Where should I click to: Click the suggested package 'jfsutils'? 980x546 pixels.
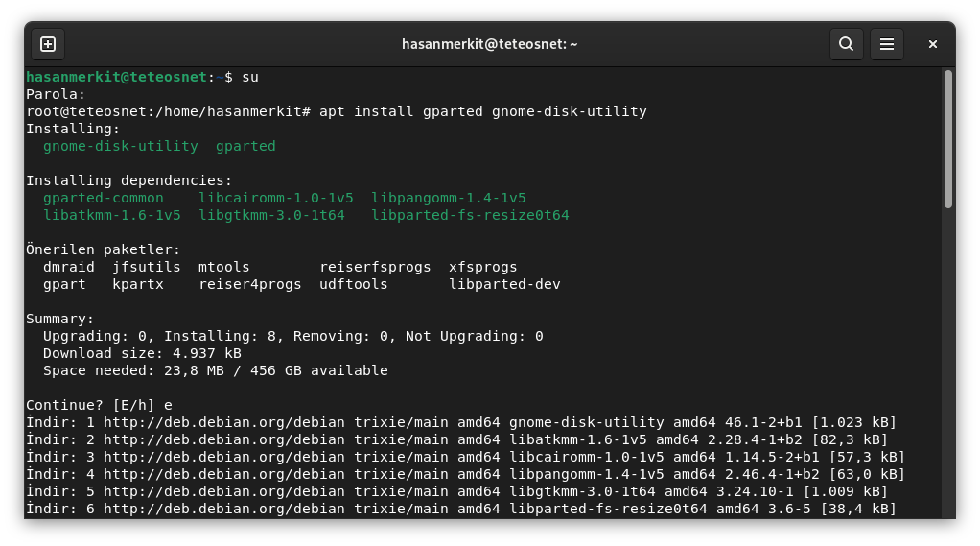pos(147,267)
